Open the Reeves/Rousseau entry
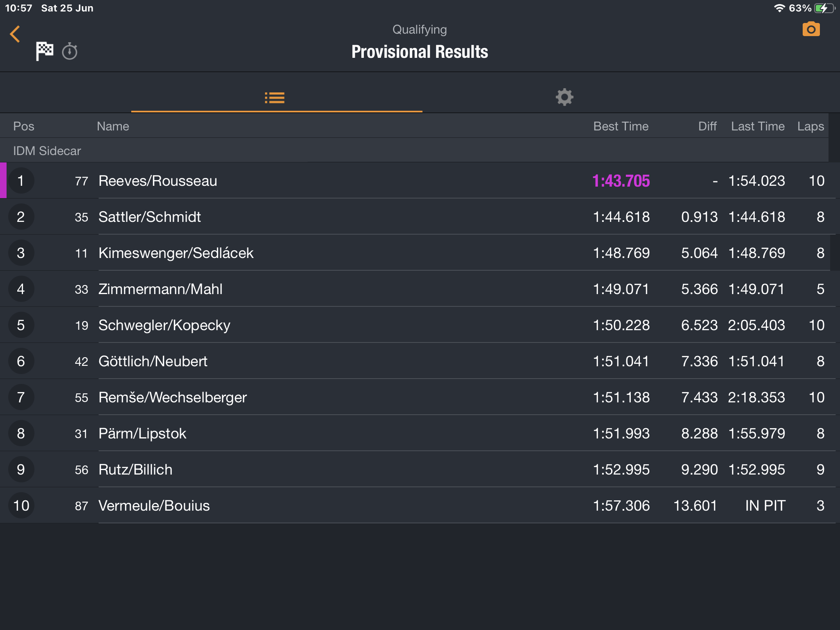Viewport: 840px width, 630px height. (420, 181)
